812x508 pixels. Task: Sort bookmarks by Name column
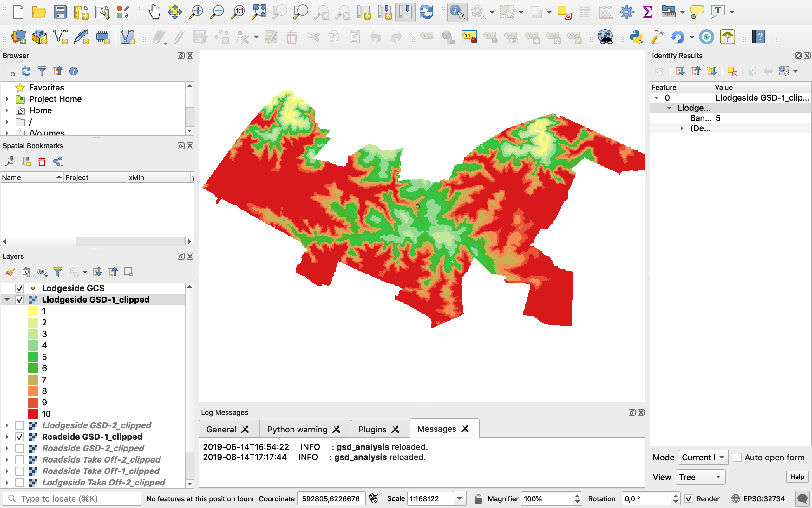click(x=32, y=177)
